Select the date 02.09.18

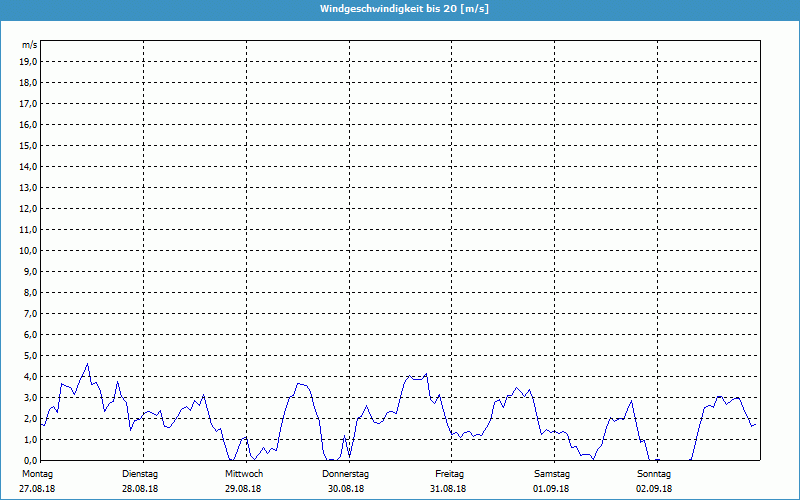tap(655, 488)
